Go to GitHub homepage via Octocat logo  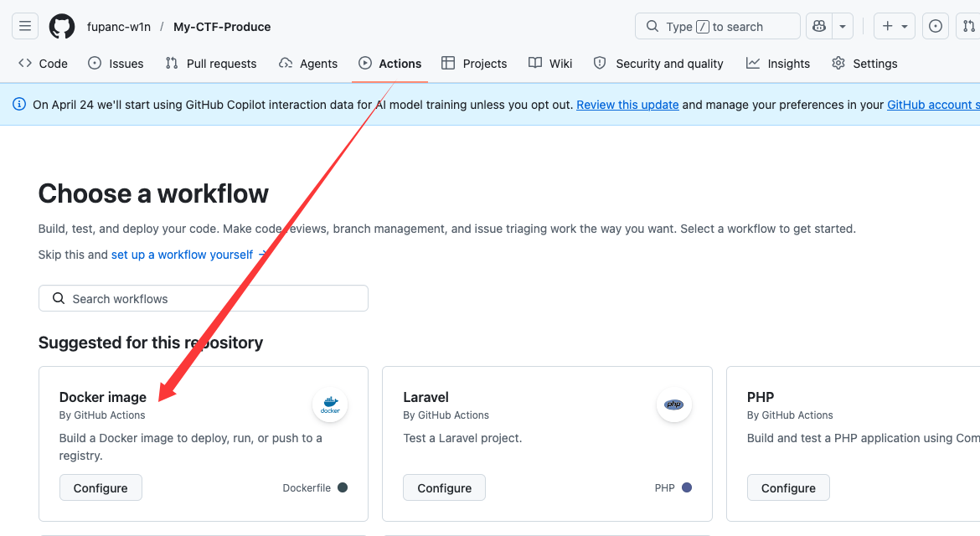(62, 26)
